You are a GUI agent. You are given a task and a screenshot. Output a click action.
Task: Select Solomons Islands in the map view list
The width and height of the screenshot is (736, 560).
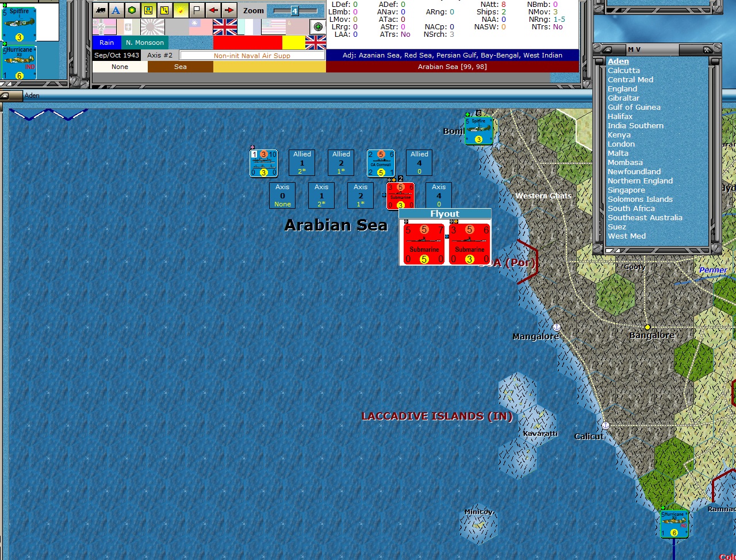(640, 199)
